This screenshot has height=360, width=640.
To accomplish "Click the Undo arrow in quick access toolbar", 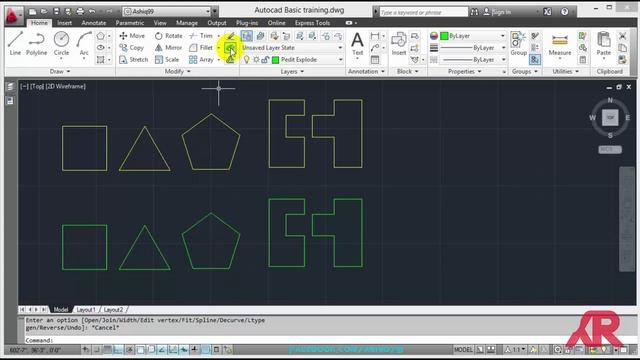I will click(x=92, y=11).
